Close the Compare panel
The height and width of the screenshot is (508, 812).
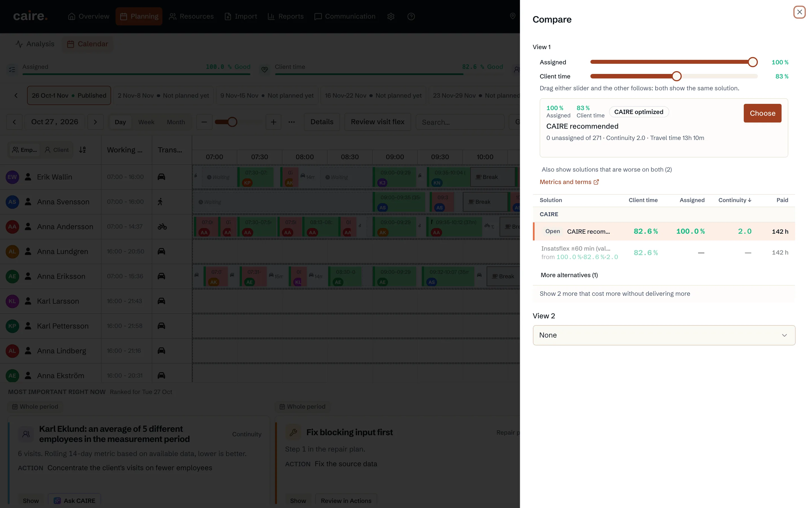[799, 12]
